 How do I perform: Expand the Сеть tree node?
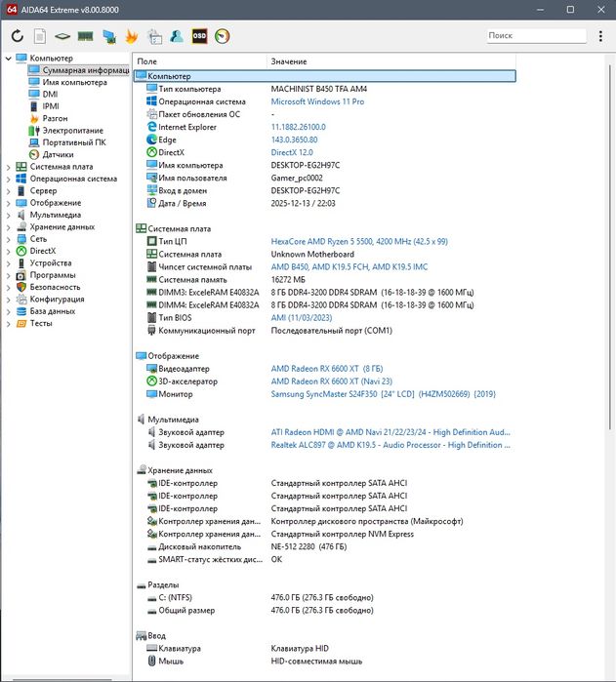[x=8, y=239]
